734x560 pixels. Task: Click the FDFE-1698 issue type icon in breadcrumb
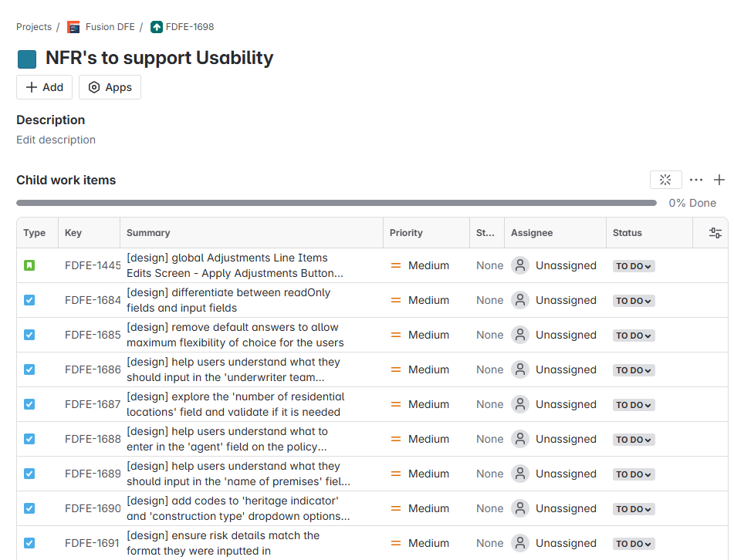coord(157,27)
